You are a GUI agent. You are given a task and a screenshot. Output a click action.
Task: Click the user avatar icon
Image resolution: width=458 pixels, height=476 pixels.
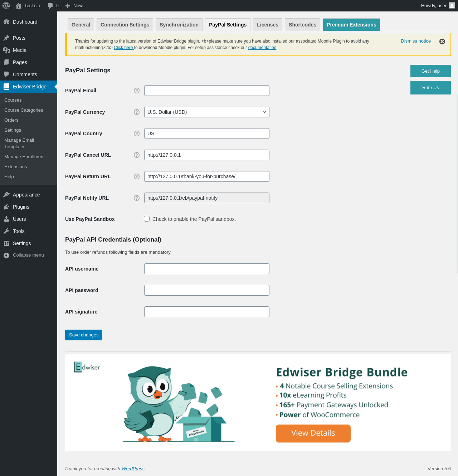pos(452,5)
